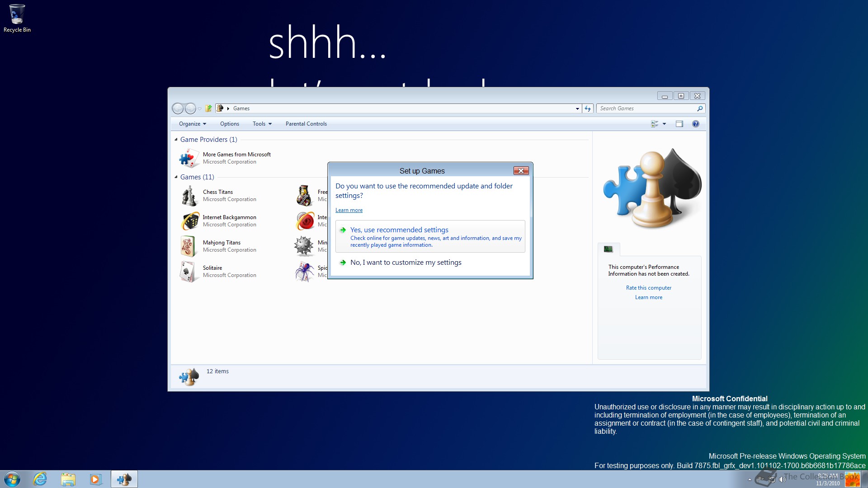868x488 pixels.
Task: Open Internet Explorer from taskbar
Action: tap(40, 479)
